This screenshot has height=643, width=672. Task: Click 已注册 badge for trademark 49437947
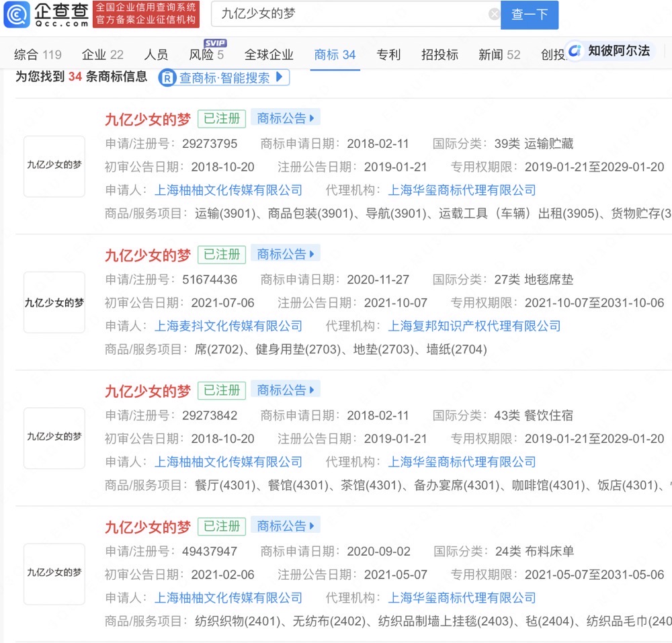point(222,526)
